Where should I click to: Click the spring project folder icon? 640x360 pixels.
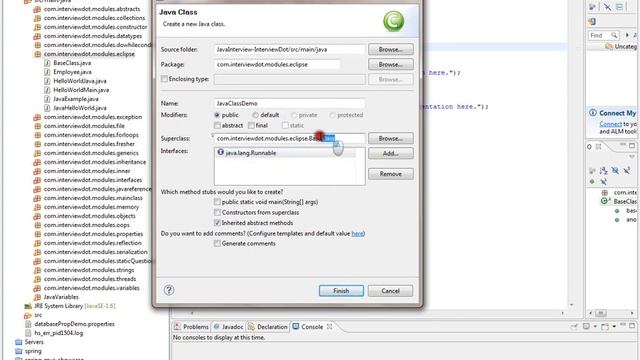tap(18, 351)
